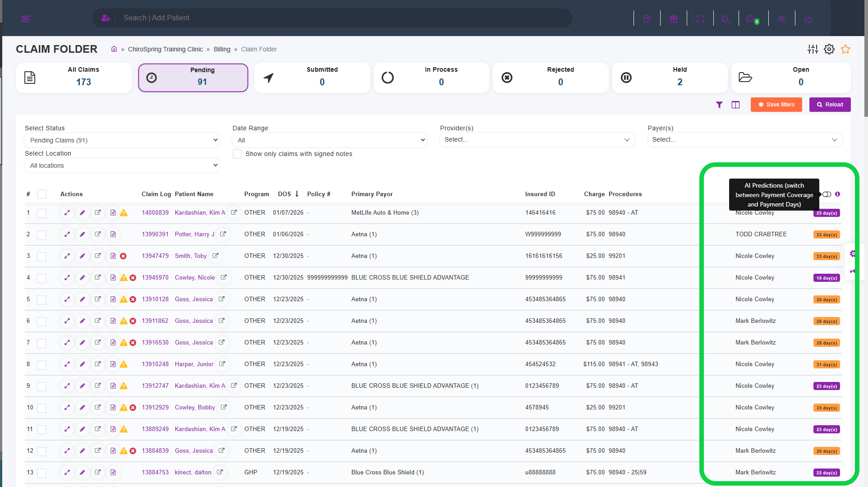Toggle the AI Predictions switch

point(827,194)
